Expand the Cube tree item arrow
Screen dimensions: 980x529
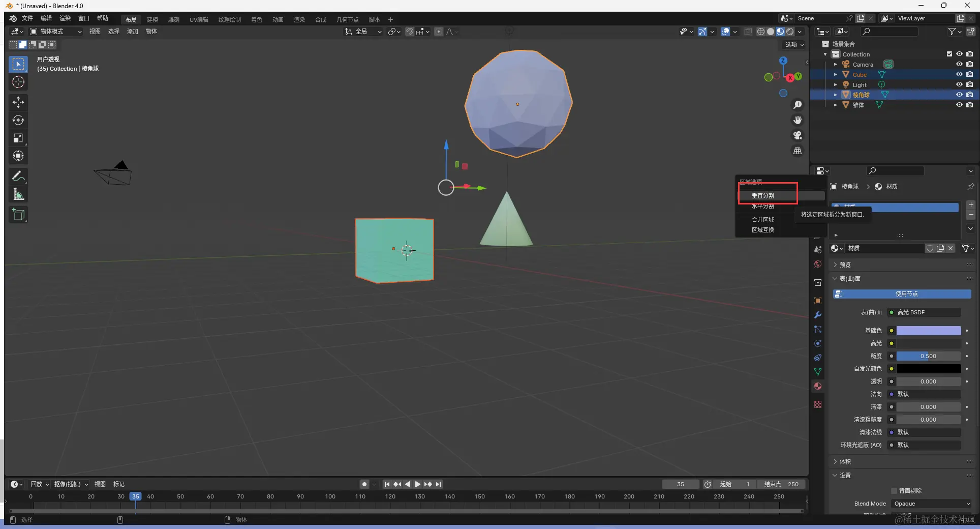(x=835, y=74)
